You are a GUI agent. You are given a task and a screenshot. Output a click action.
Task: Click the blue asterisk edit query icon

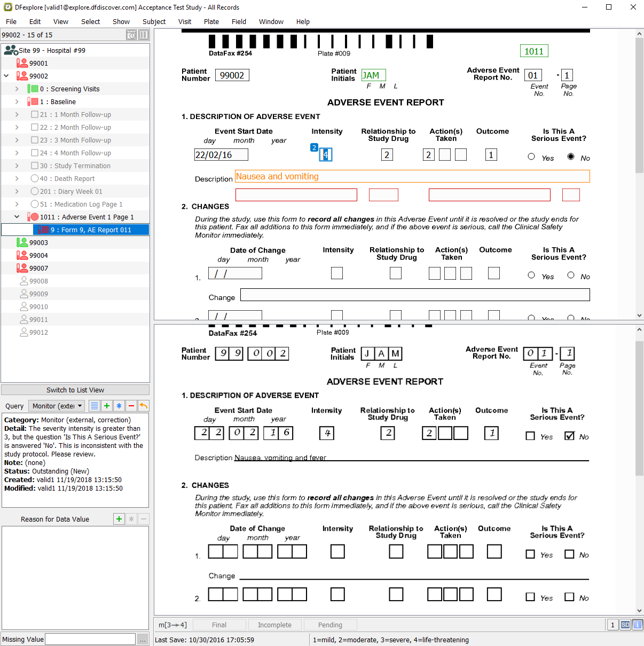pos(119,406)
